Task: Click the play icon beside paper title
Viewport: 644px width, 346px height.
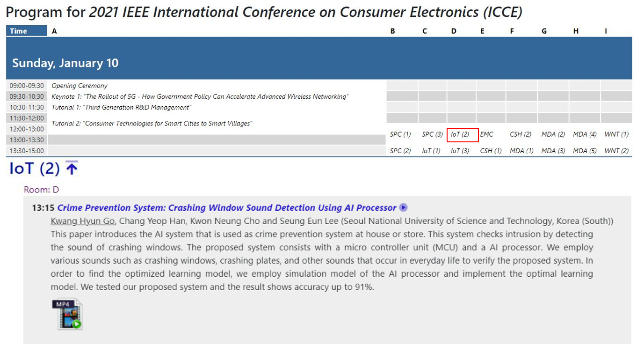Action: pyautogui.click(x=403, y=207)
